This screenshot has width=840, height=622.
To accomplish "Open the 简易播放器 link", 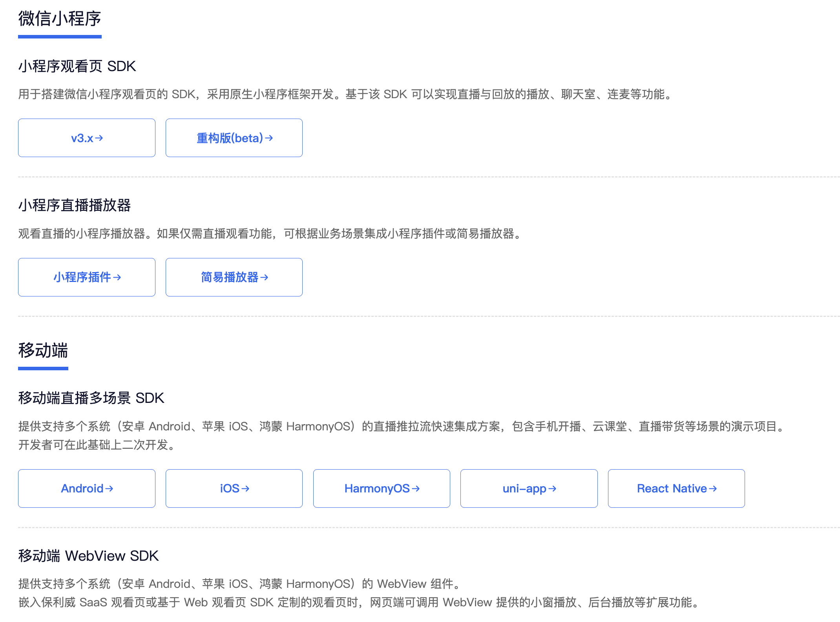I will coord(234,277).
